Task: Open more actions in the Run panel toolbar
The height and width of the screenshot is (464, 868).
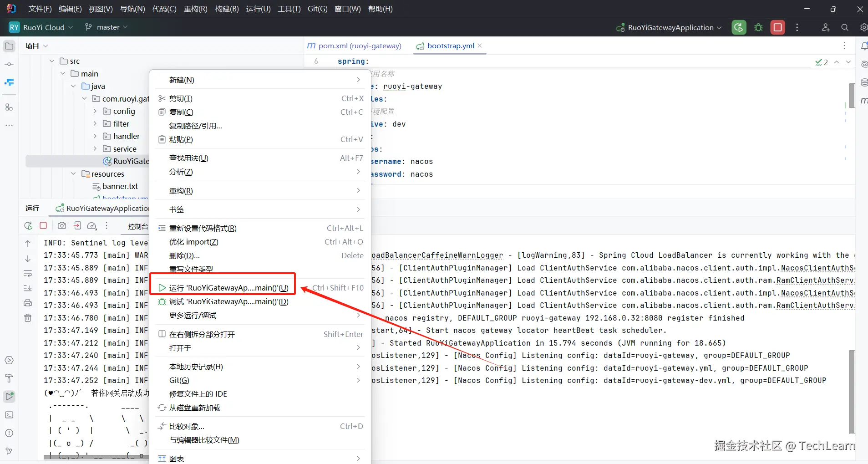Action: (107, 225)
